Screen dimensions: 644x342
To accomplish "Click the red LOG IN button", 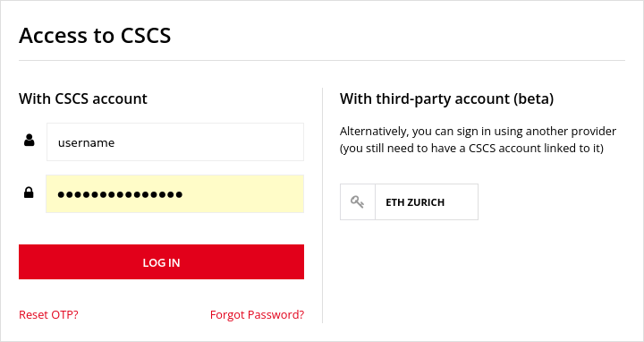I will [161, 261].
